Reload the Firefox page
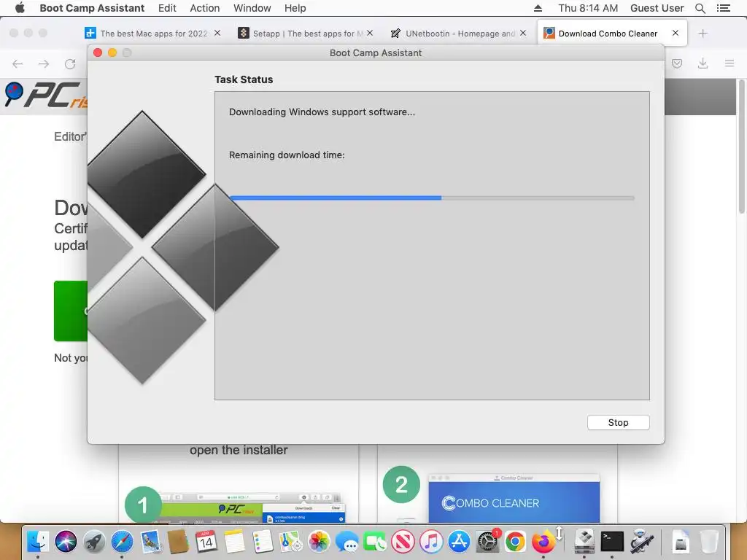This screenshot has height=560, width=747. [x=70, y=64]
